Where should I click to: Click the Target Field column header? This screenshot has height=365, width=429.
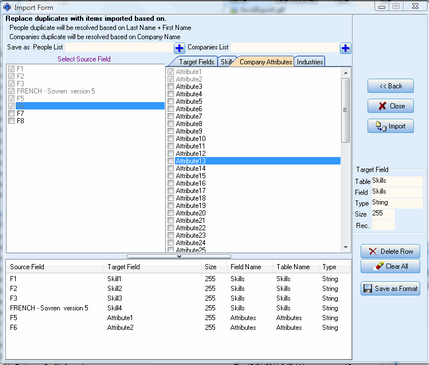click(152, 267)
